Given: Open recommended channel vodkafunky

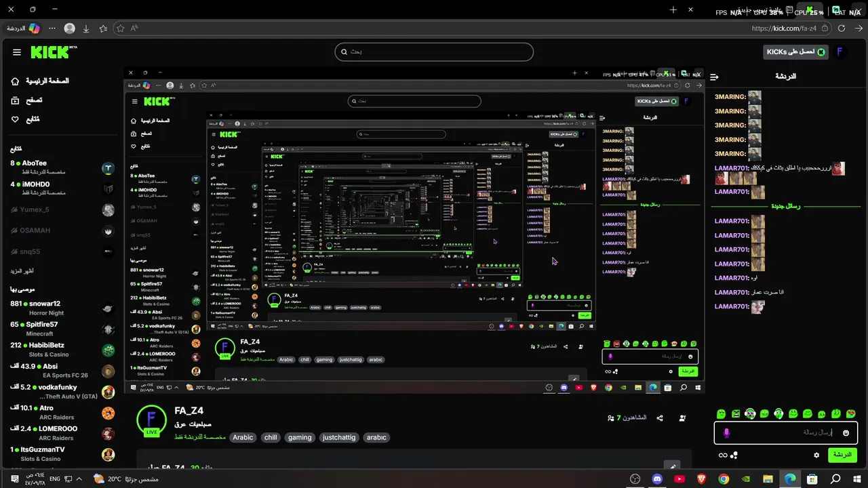Looking at the screenshot, I should [62, 392].
